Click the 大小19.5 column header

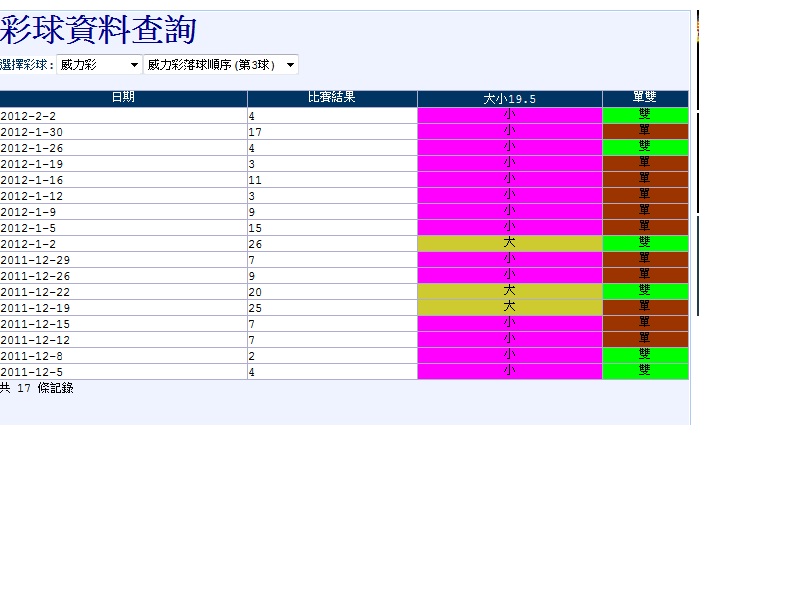pyautogui.click(x=510, y=98)
